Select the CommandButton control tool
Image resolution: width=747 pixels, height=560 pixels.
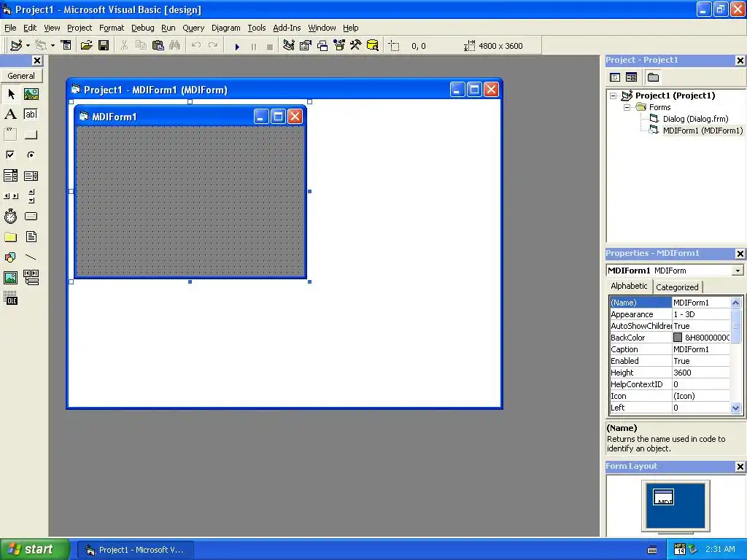(x=31, y=135)
